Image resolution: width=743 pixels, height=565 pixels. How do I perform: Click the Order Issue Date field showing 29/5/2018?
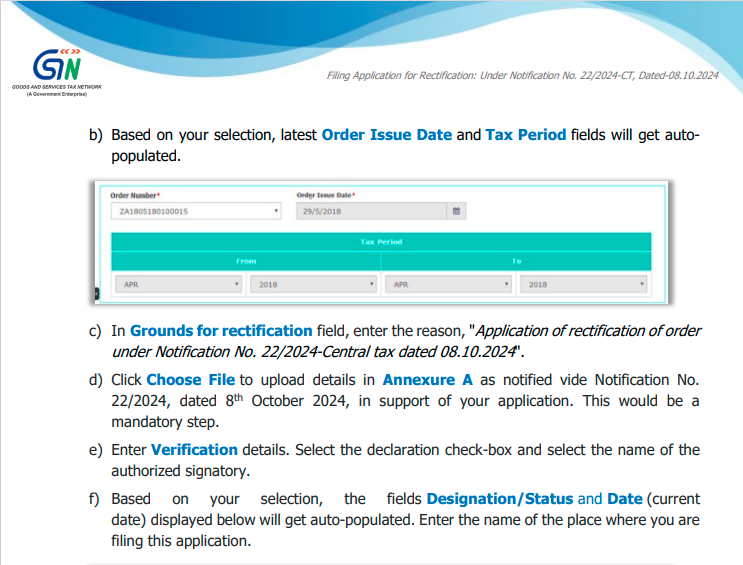point(372,211)
